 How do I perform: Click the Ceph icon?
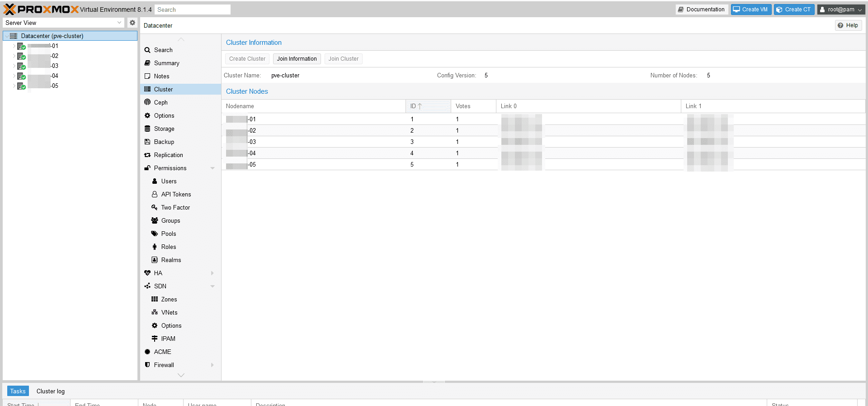[x=147, y=103]
